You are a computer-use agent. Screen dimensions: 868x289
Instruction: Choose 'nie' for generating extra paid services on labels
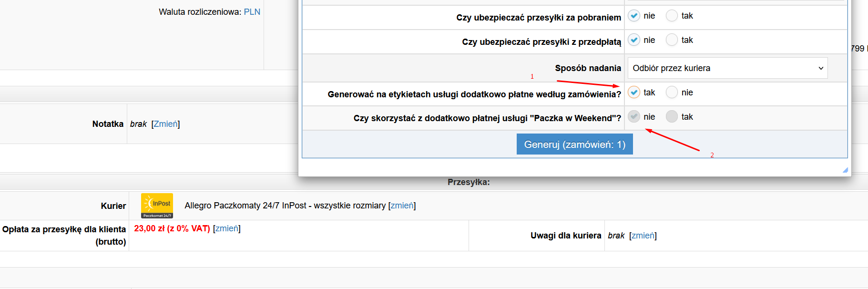click(x=672, y=93)
